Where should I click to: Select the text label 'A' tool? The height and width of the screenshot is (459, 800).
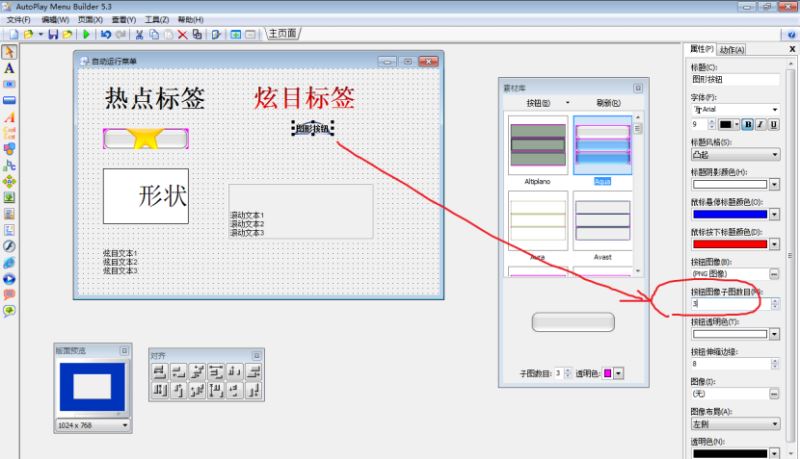[9, 68]
